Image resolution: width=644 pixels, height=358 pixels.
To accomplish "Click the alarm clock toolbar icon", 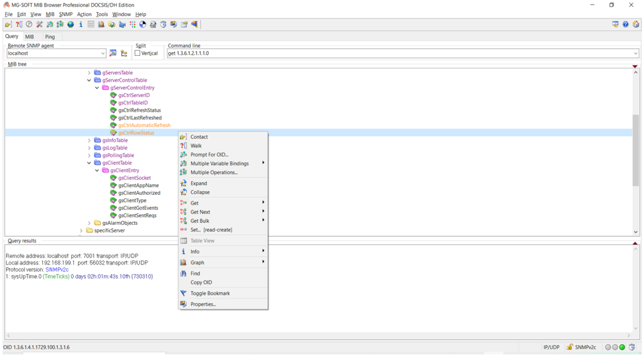I will [163, 24].
